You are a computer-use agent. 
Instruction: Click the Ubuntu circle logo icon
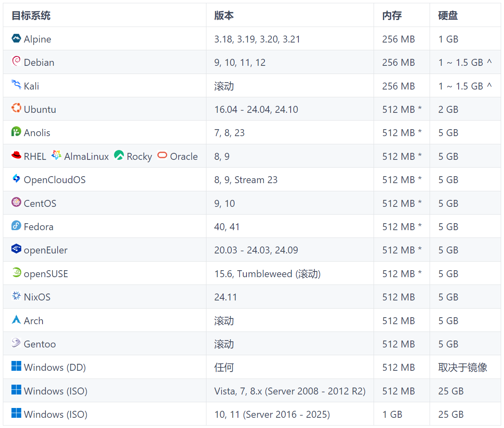(16, 108)
